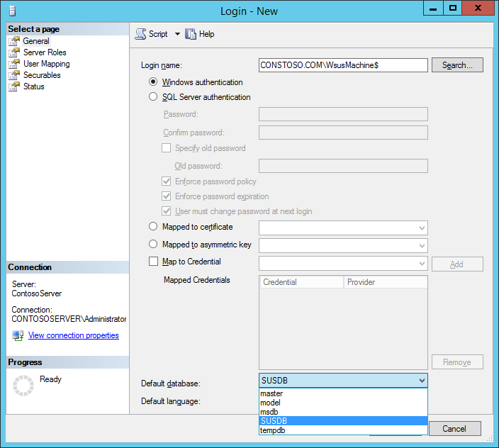Choose msdb from database list
Screen dimensions: 499x448
tap(343, 412)
